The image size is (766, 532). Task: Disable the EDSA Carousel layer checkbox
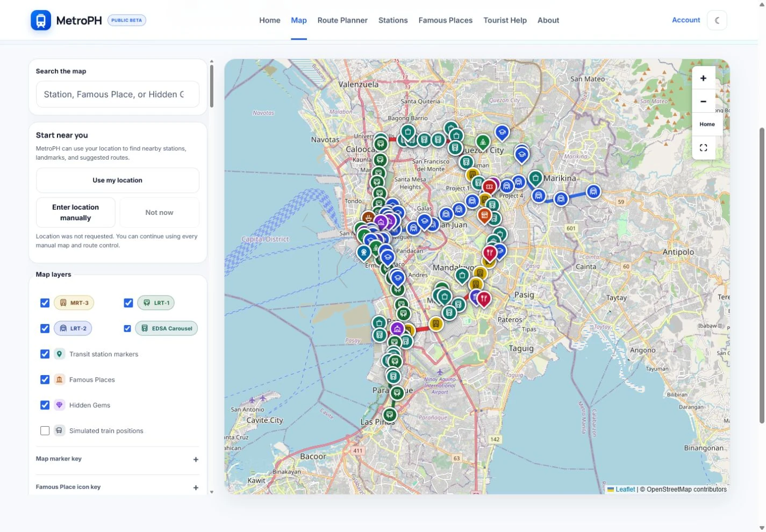point(127,328)
